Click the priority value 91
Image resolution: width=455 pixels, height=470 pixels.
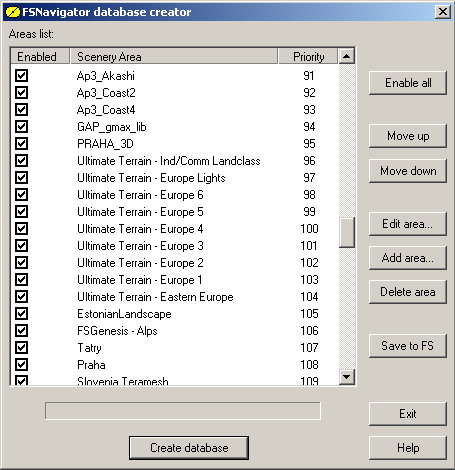coord(309,76)
